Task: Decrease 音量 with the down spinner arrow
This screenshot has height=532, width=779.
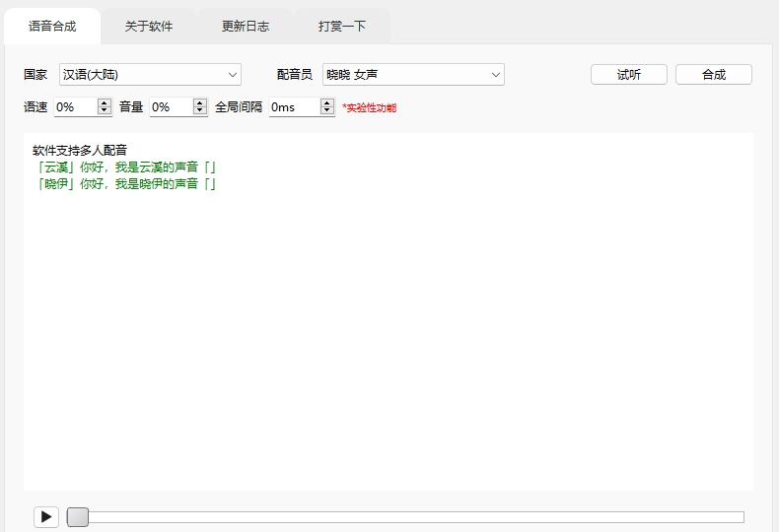Action: coord(200,111)
